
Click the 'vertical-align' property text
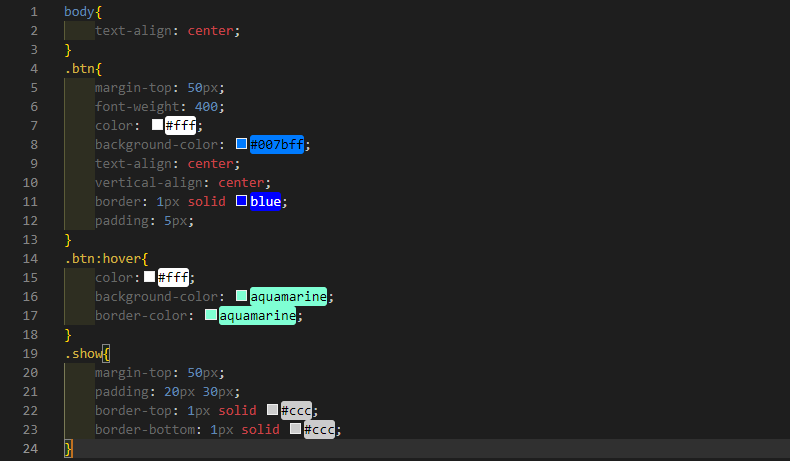[x=149, y=182]
